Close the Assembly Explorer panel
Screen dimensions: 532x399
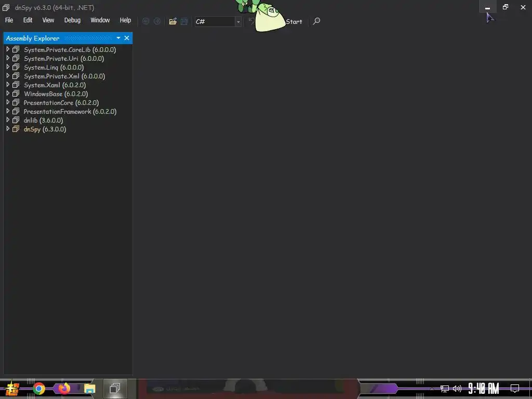click(x=127, y=38)
